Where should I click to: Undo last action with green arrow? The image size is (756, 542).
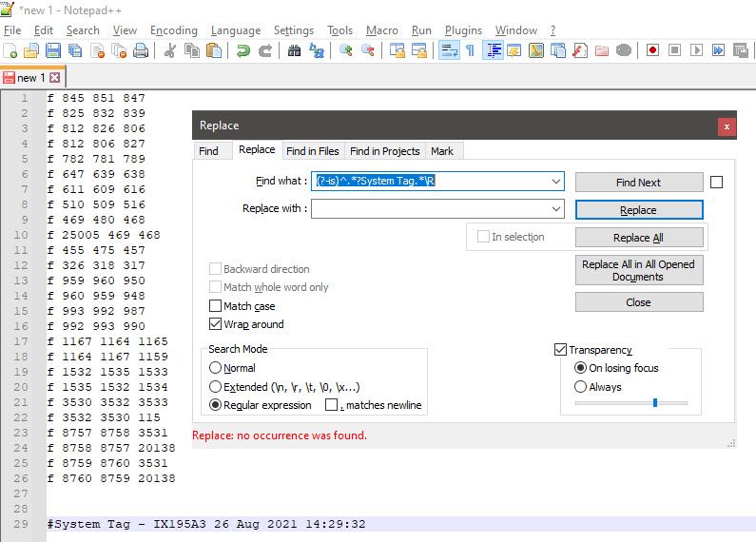click(x=243, y=50)
